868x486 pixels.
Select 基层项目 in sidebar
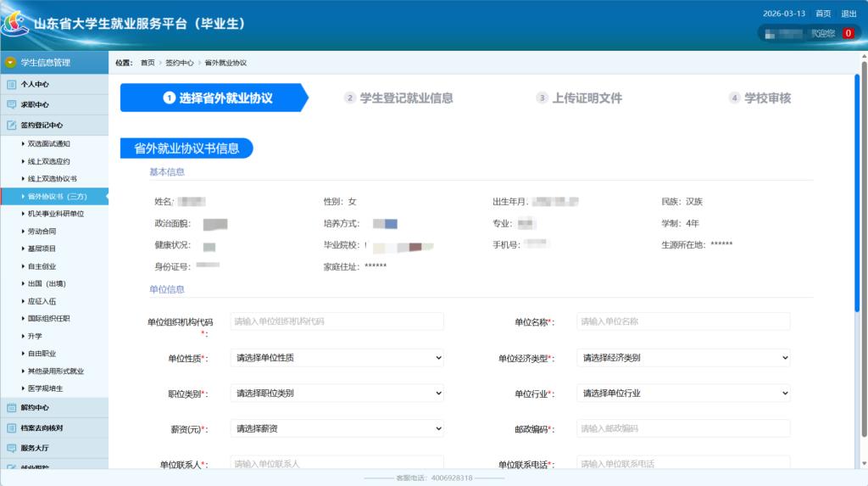[x=42, y=249]
